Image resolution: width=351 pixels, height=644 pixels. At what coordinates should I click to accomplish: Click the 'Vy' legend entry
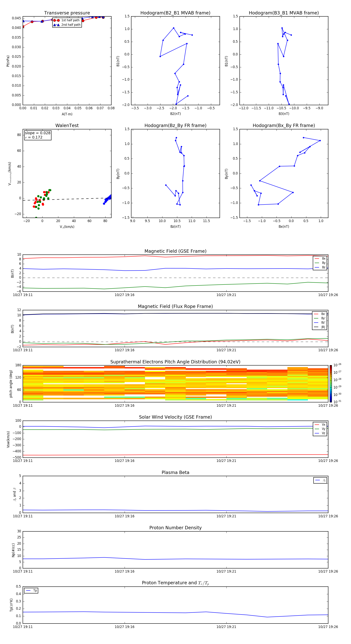coord(320,429)
